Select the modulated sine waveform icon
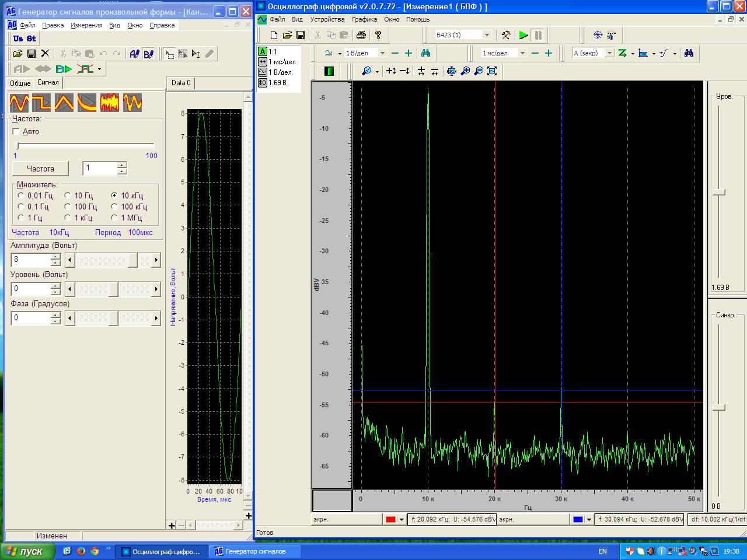Screen dimensions: 747x560 (x=132, y=103)
